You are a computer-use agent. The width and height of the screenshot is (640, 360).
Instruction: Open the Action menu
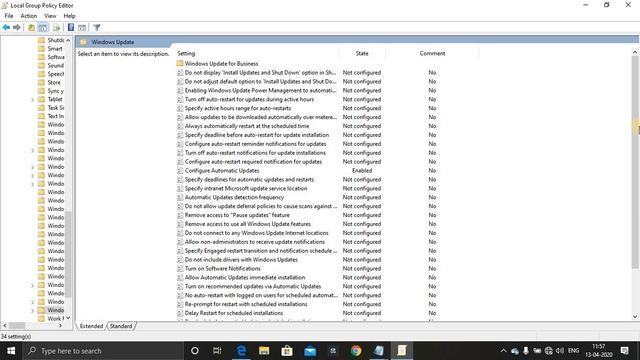coord(29,16)
